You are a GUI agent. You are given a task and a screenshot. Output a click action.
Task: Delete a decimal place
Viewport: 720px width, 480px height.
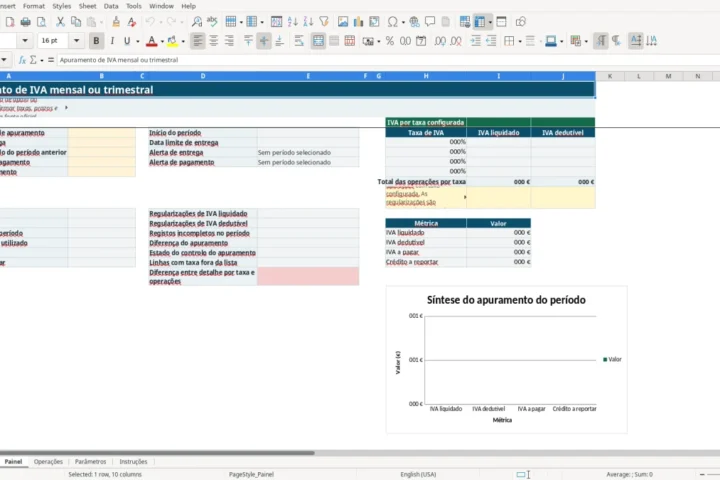(x=456, y=41)
